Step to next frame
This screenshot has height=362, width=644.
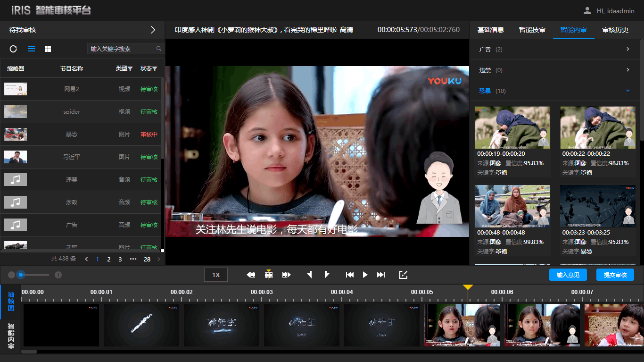pos(286,275)
